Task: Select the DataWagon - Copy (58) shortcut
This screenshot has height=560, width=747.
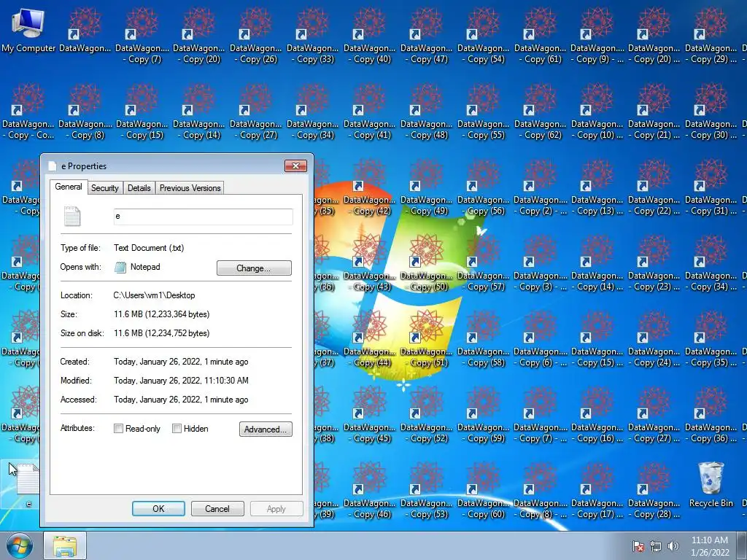Action: [484, 340]
